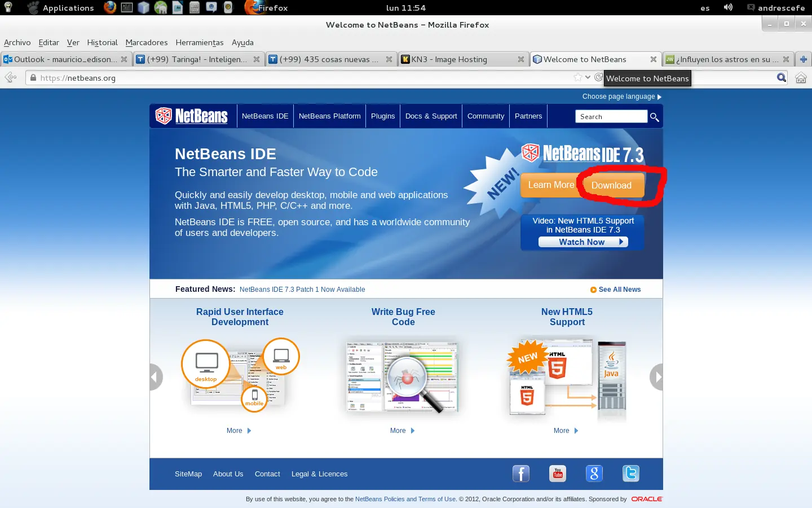The width and height of the screenshot is (812, 508).
Task: Close the KN3 - Image Hosting tab
Action: [521, 59]
